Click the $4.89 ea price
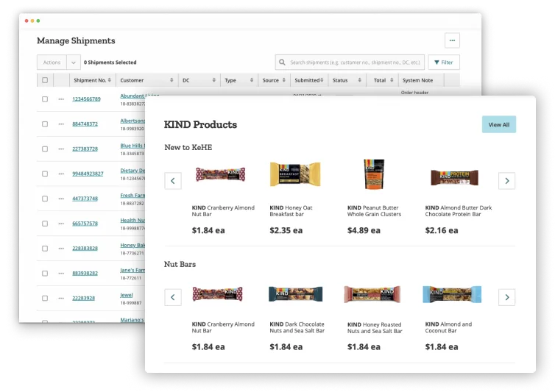 [x=364, y=230]
